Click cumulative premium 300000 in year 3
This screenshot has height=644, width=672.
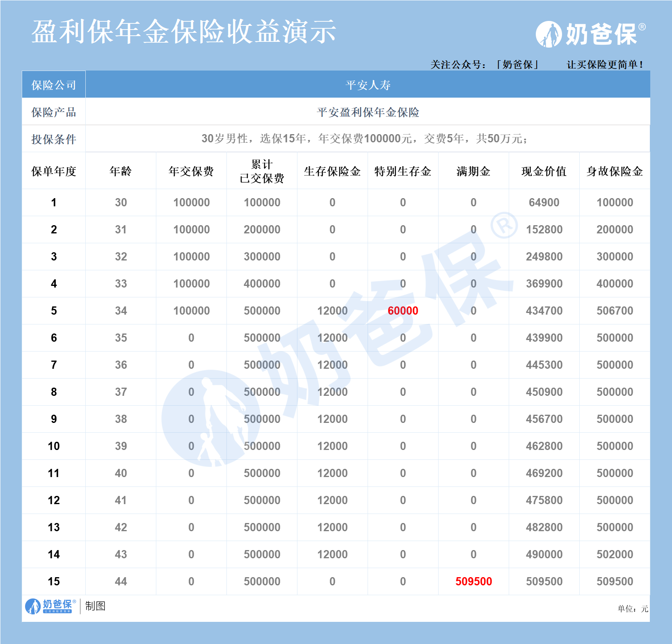262,257
